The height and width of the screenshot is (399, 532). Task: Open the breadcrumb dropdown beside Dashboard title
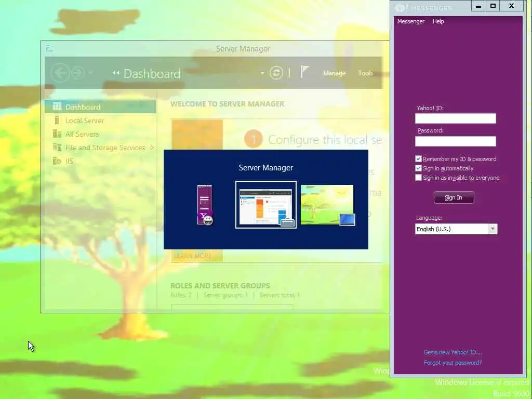coord(262,73)
